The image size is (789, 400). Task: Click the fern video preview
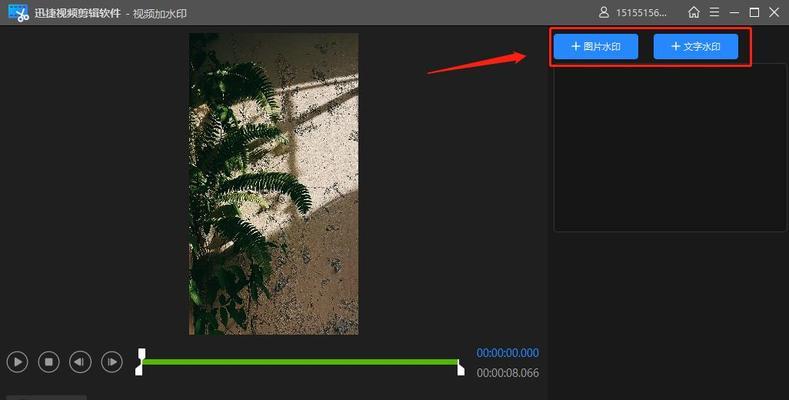click(x=274, y=184)
